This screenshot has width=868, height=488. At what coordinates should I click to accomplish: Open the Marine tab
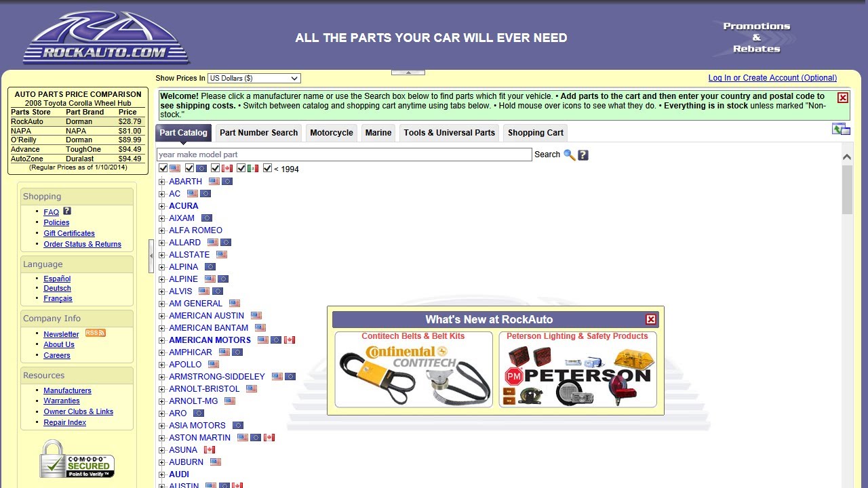pos(378,133)
